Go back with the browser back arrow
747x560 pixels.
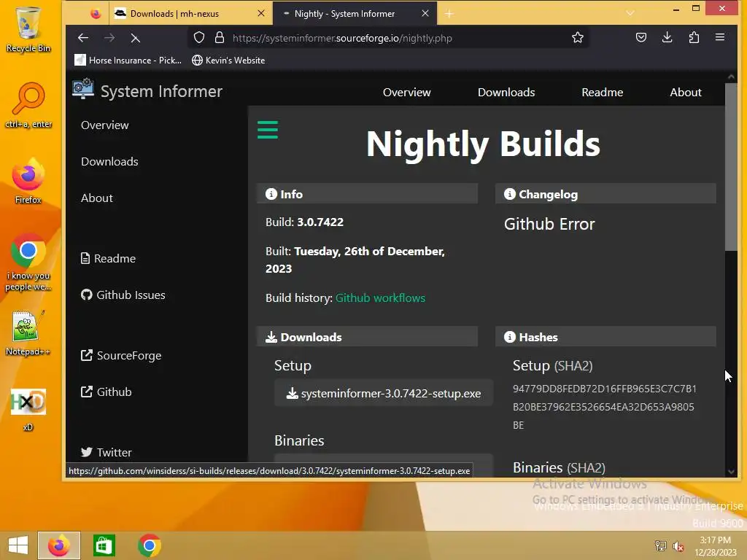coord(83,38)
